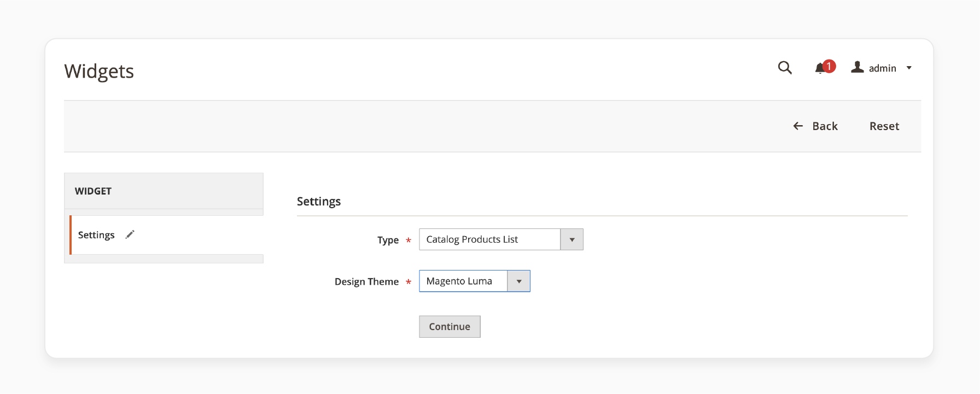Click the admin user avatar icon
The image size is (980, 394).
[857, 67]
